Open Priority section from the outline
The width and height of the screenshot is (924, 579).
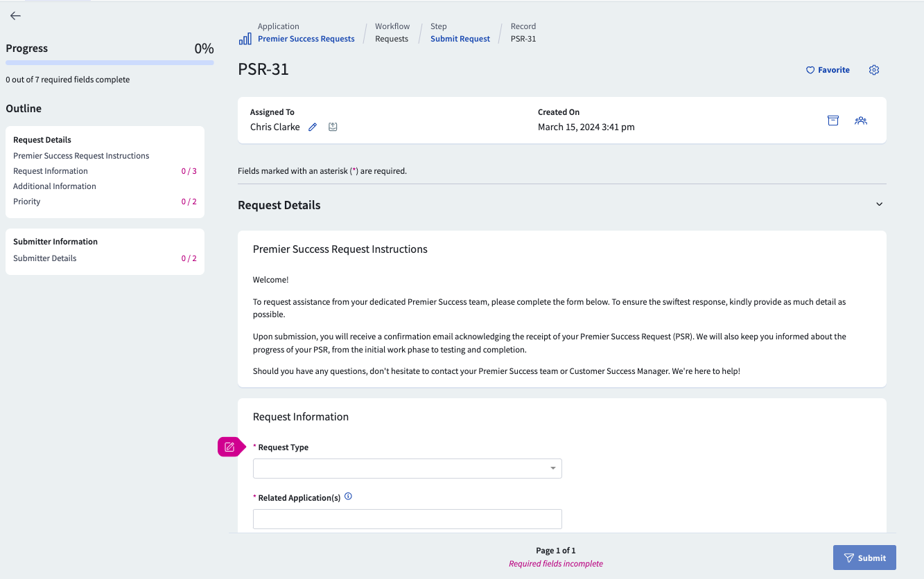pyautogui.click(x=26, y=201)
